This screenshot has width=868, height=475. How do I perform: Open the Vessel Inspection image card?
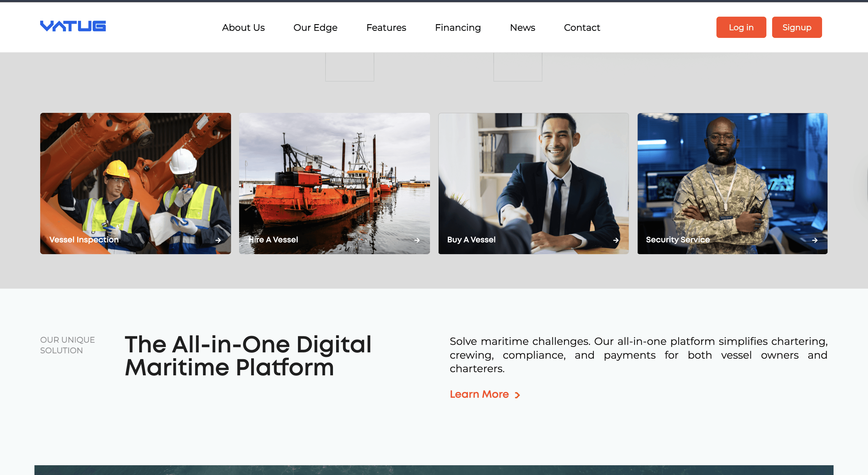[x=135, y=175]
